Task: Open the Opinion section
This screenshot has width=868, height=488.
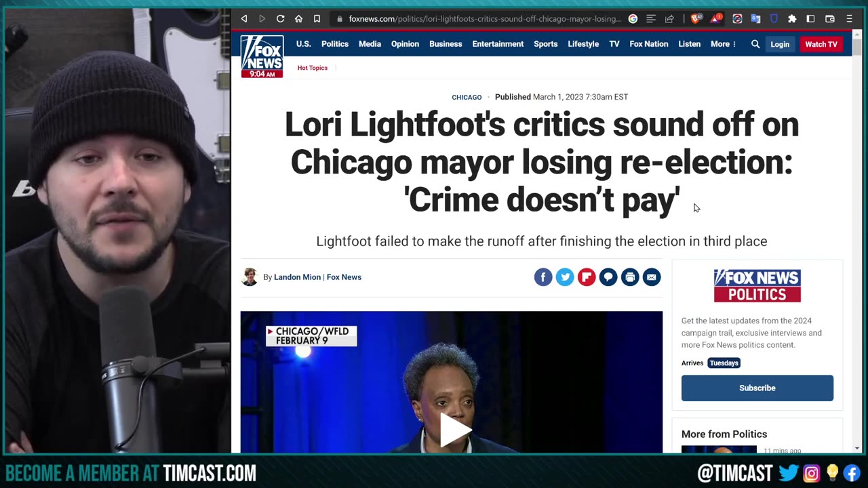Action: [x=405, y=44]
